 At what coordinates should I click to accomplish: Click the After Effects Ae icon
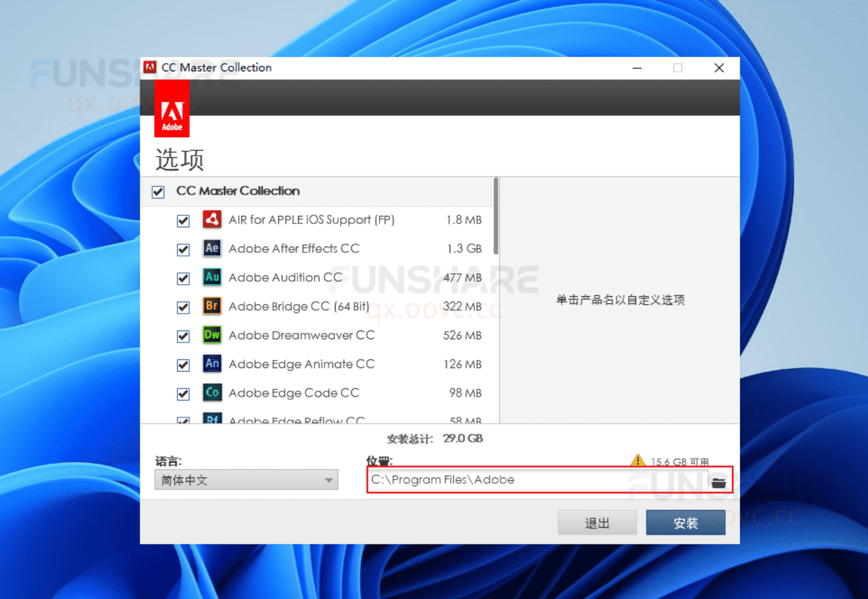pos(212,248)
